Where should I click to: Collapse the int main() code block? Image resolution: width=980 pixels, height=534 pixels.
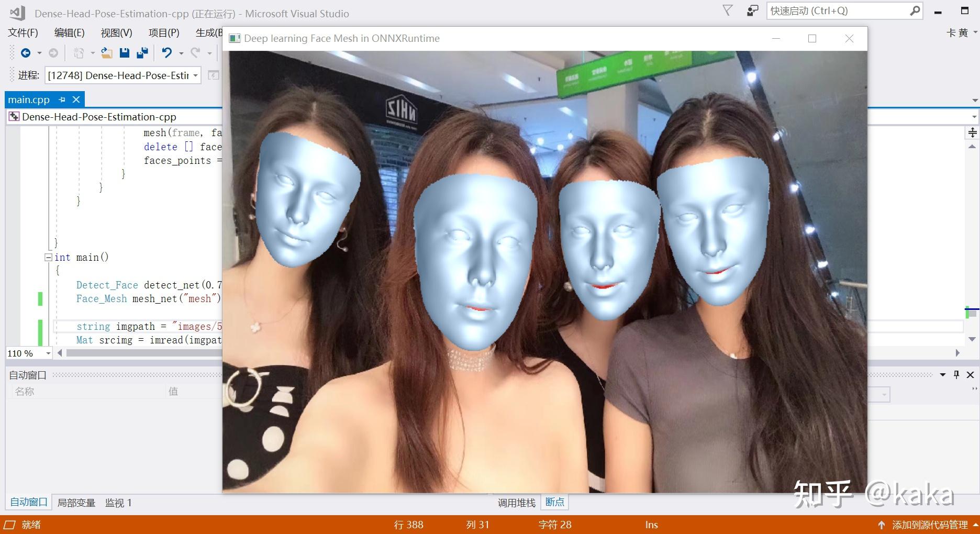click(x=48, y=257)
